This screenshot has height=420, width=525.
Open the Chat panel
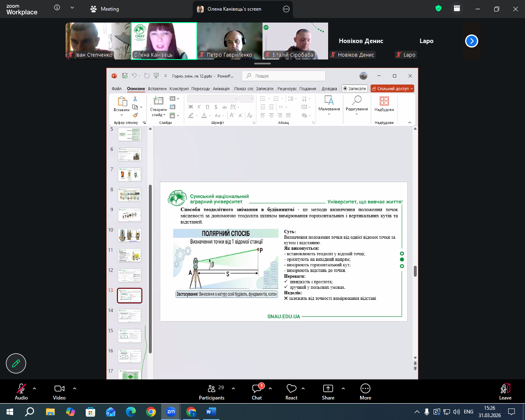[257, 392]
